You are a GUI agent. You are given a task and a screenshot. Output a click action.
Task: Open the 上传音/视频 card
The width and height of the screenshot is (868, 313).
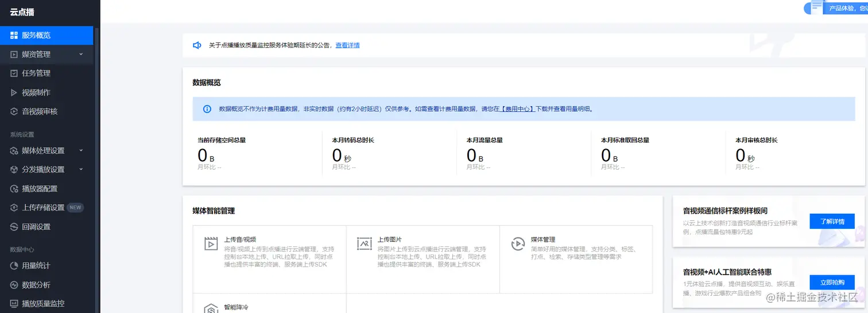point(270,259)
